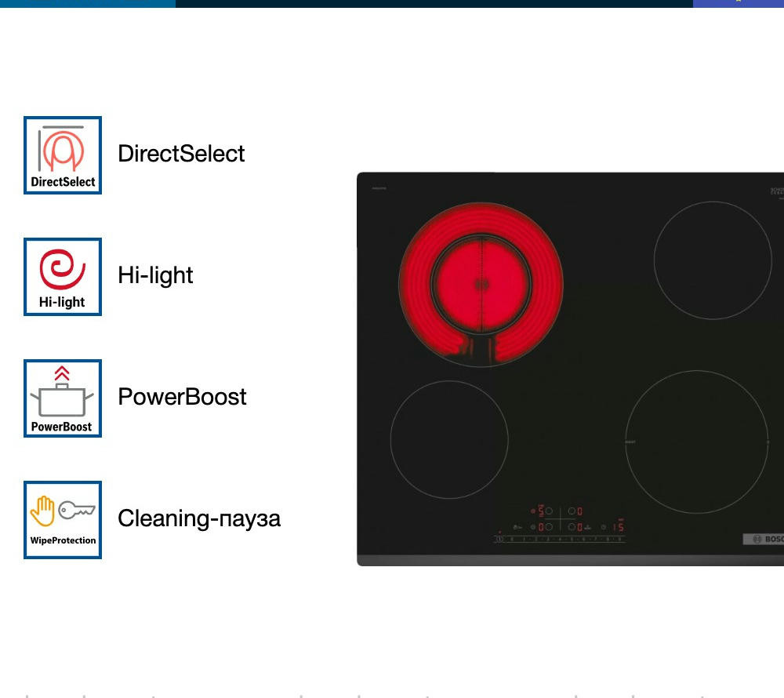Click the PowerBoost text label
Viewport: 784px width, 698px height.
pos(182,397)
